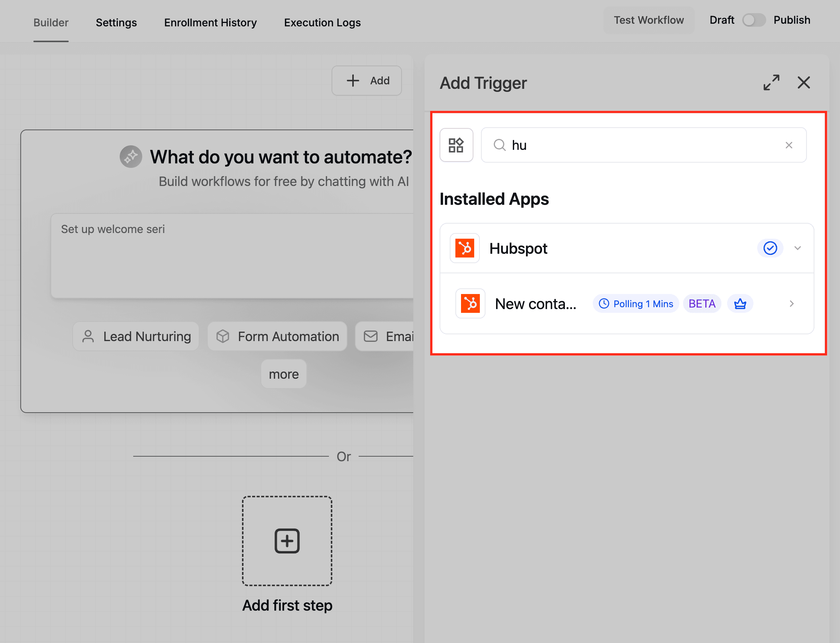Click the more suggestions button
Image resolution: width=840 pixels, height=643 pixels.
click(284, 373)
